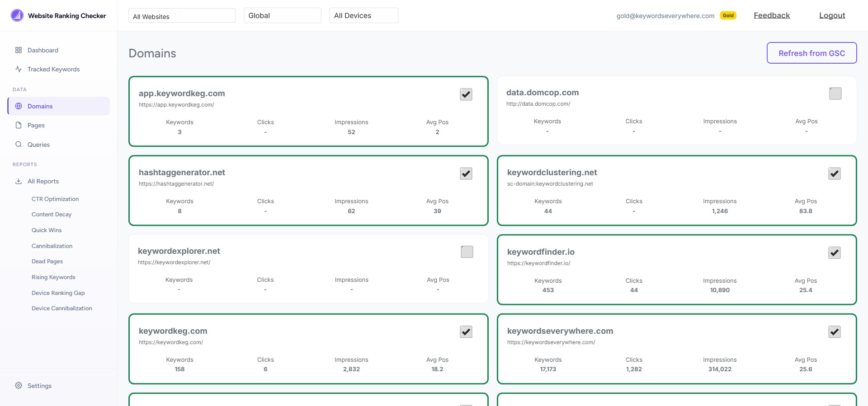Click keywordfinder.io domain title
This screenshot has height=406, width=868.
(x=541, y=252)
